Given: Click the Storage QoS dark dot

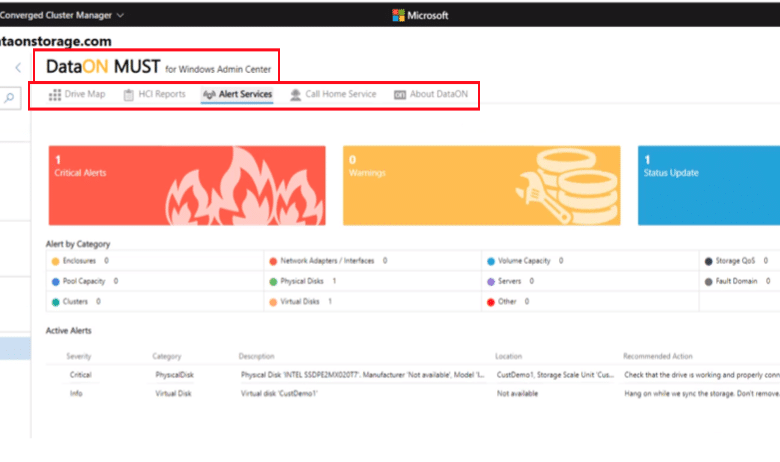Looking at the screenshot, I should (708, 261).
